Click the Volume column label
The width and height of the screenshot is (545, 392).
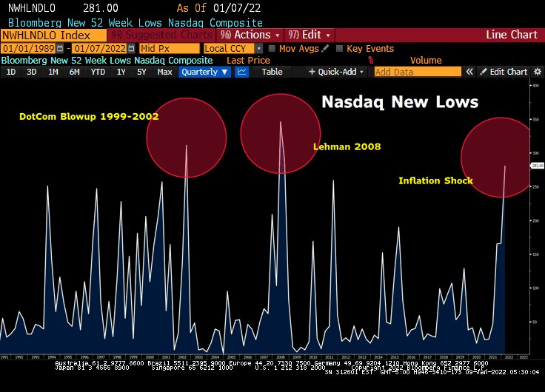pyautogui.click(x=426, y=61)
